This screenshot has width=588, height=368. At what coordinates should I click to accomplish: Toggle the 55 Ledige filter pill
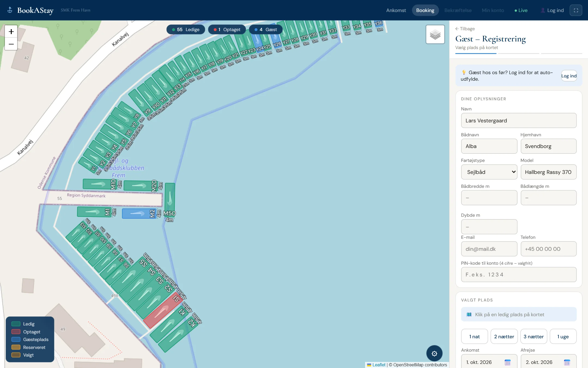point(186,29)
